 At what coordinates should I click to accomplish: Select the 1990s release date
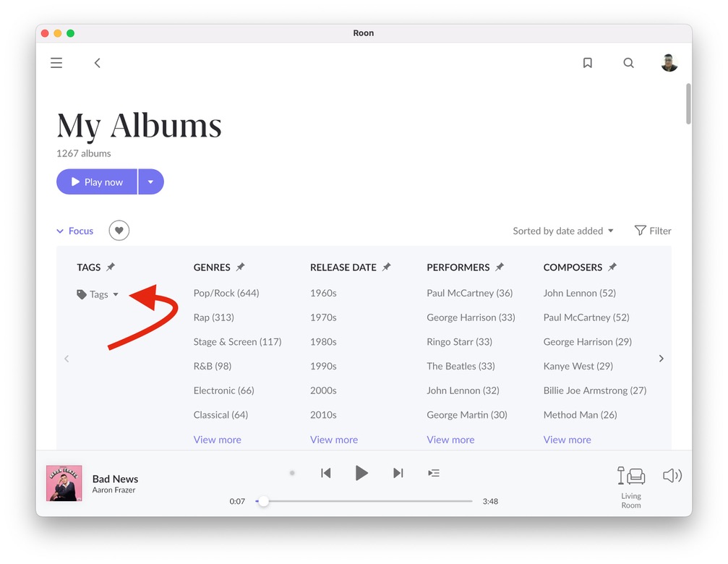[323, 367]
